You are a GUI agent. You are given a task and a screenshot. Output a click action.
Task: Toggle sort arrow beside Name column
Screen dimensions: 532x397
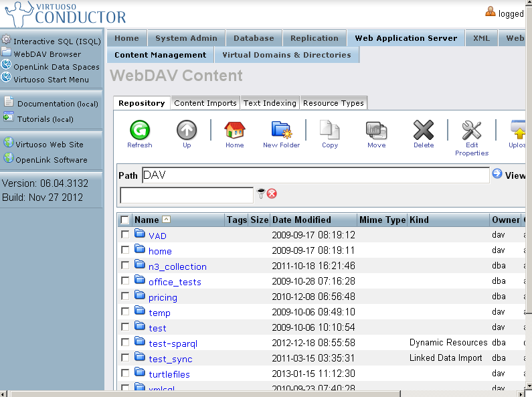pyautogui.click(x=167, y=220)
